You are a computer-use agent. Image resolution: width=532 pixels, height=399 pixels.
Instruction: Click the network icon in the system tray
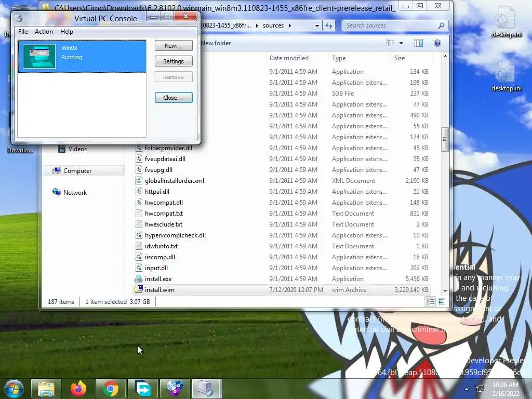pos(480,389)
